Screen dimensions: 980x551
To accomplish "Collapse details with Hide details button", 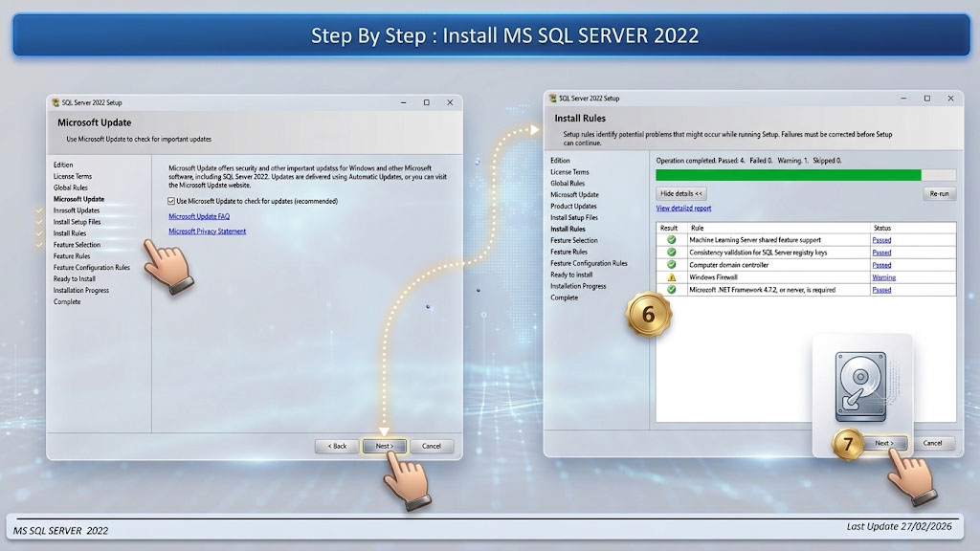I will tap(681, 193).
